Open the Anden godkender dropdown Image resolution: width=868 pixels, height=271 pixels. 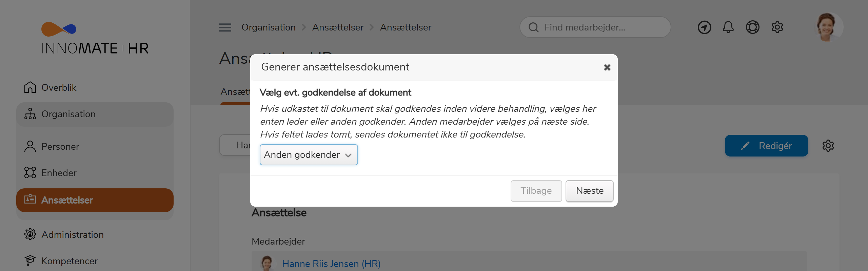tap(309, 155)
